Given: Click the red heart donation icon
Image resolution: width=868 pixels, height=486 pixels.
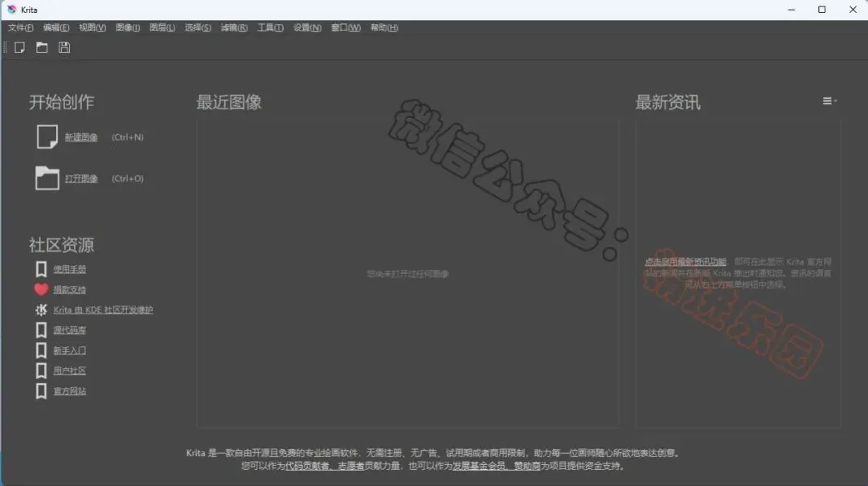Looking at the screenshot, I should 41,289.
